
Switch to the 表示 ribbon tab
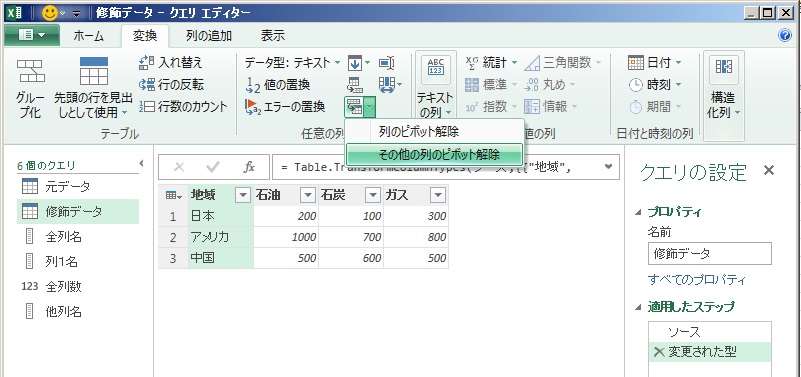pos(272,36)
